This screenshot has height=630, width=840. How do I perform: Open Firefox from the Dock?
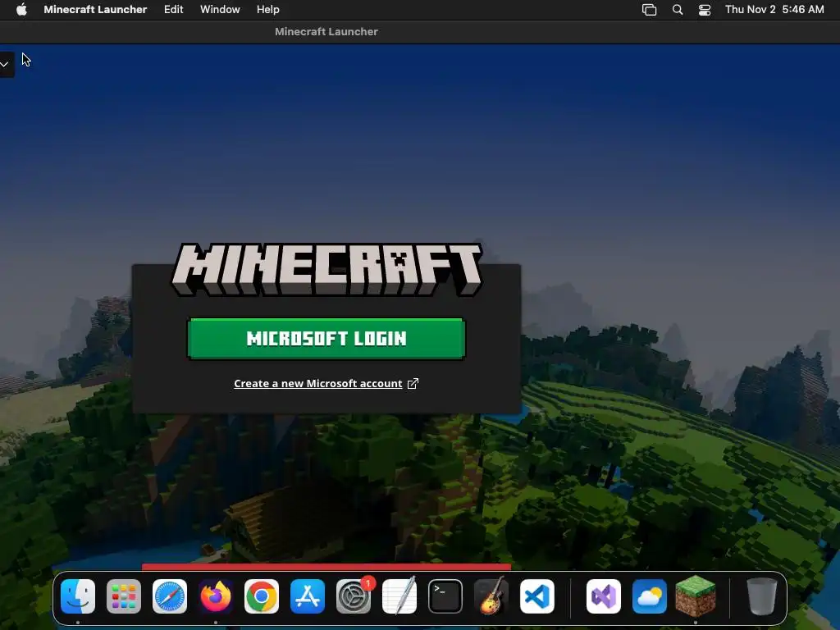tap(216, 596)
